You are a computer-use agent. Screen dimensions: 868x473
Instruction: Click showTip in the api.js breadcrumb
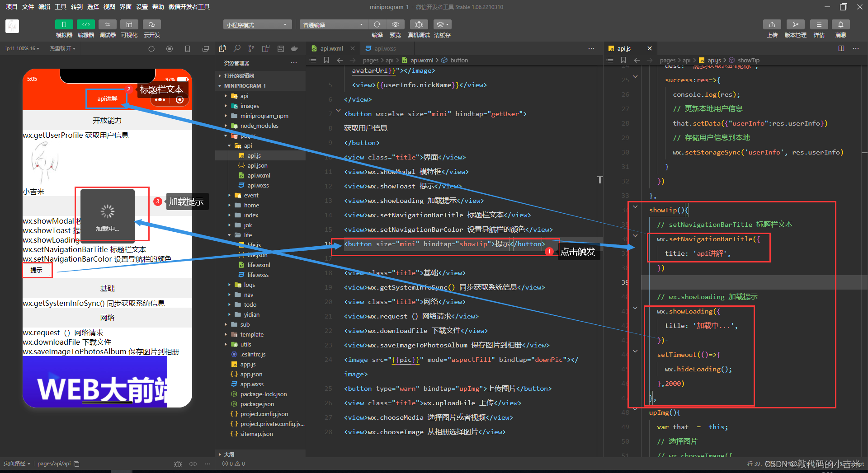pos(748,60)
